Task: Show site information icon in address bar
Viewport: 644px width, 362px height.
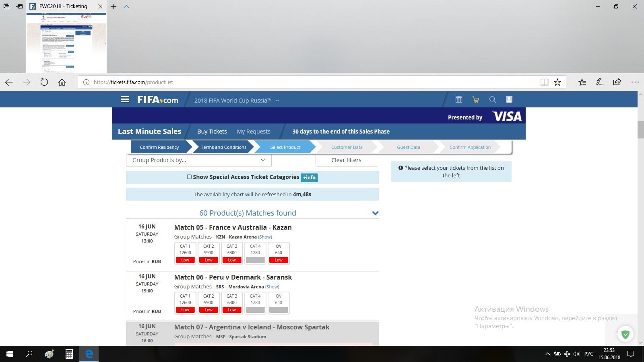Action: point(86,82)
